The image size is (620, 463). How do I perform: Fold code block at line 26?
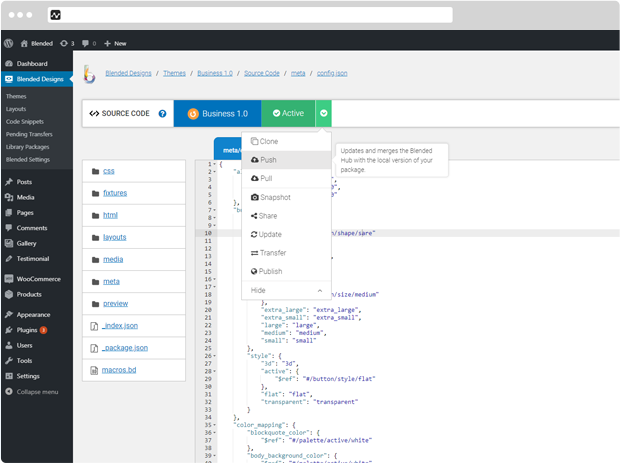point(212,355)
